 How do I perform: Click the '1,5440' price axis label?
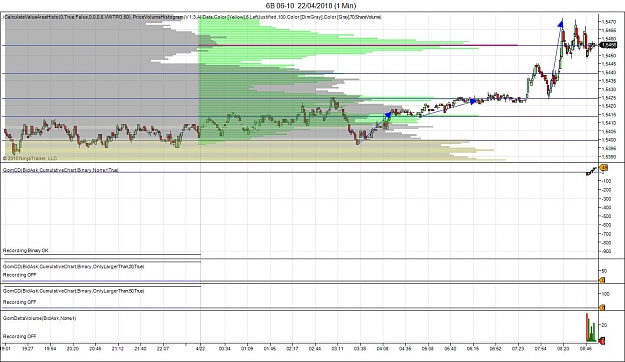click(608, 73)
